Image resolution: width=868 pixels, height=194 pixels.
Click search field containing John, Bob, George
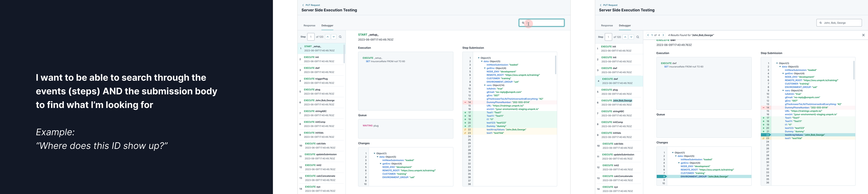click(839, 23)
